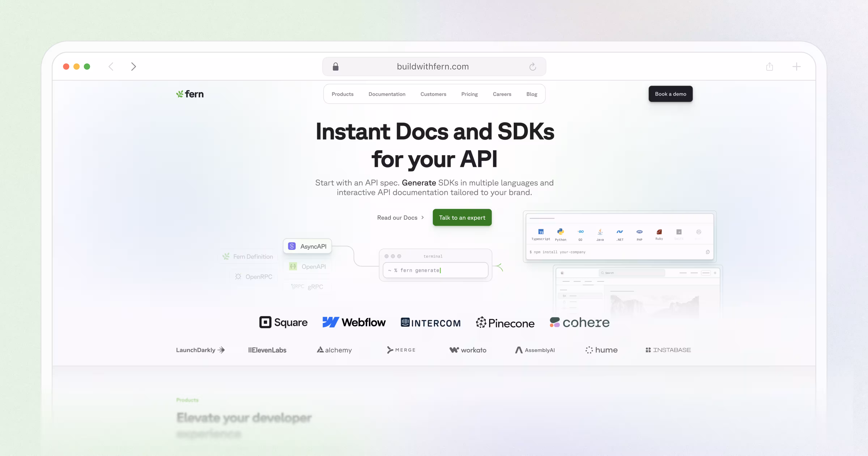
Task: Go to the Customers page
Action: coord(433,94)
